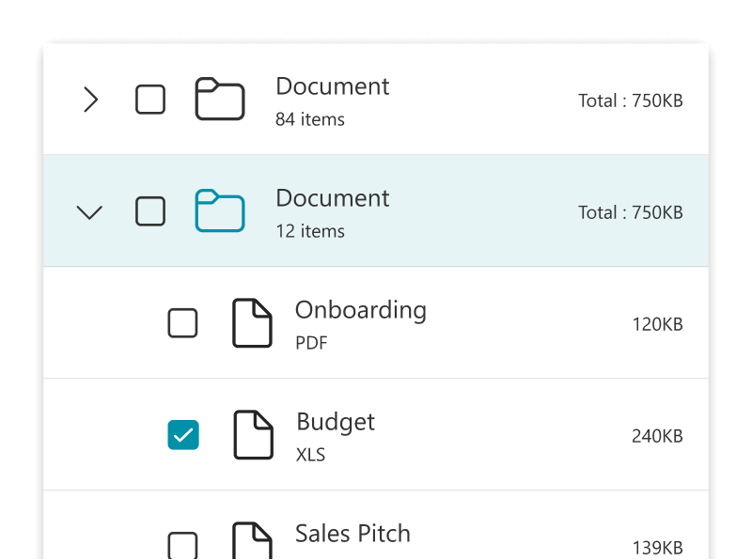The width and height of the screenshot is (752, 560).
Task: Click the 139KB size of Sales Pitch
Action: pos(657,548)
